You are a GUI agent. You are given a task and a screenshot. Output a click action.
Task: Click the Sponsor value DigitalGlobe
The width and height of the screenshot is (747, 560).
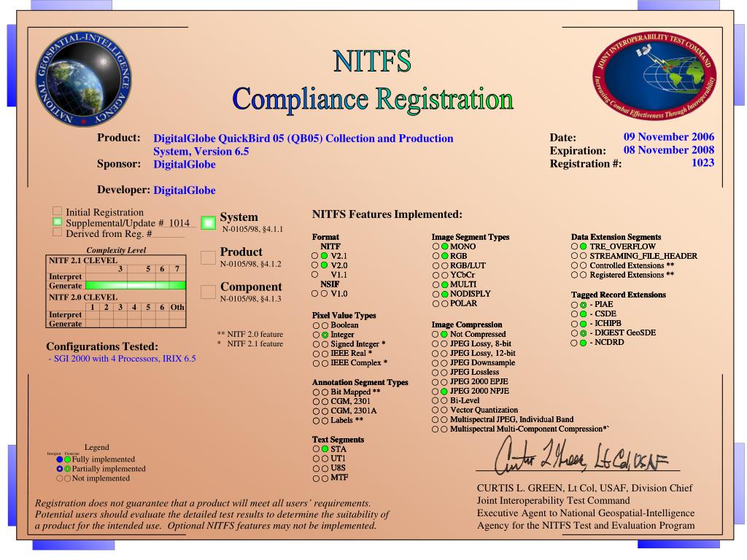(185, 164)
